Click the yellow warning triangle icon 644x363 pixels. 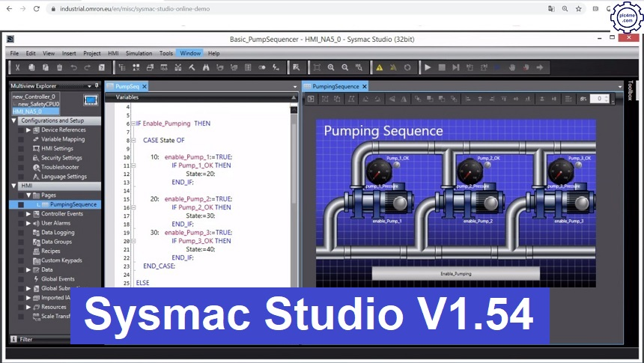(380, 67)
